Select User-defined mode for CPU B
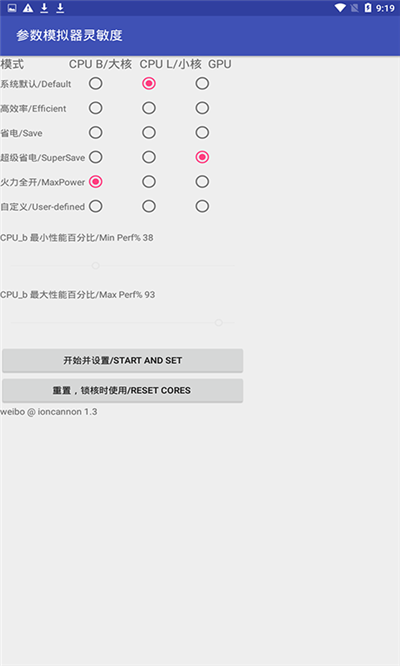Image resolution: width=400 pixels, height=666 pixels. (96, 206)
